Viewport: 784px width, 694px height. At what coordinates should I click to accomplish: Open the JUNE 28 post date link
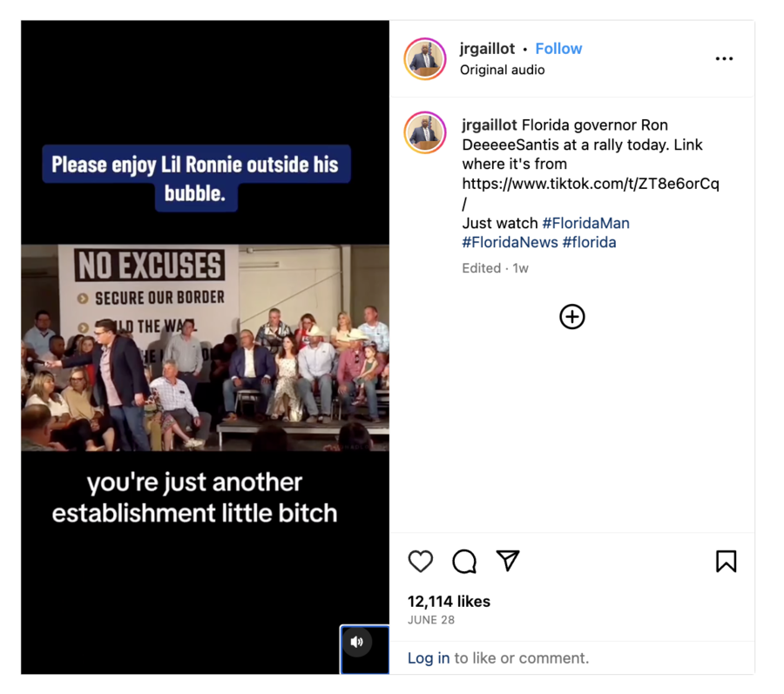pyautogui.click(x=430, y=620)
